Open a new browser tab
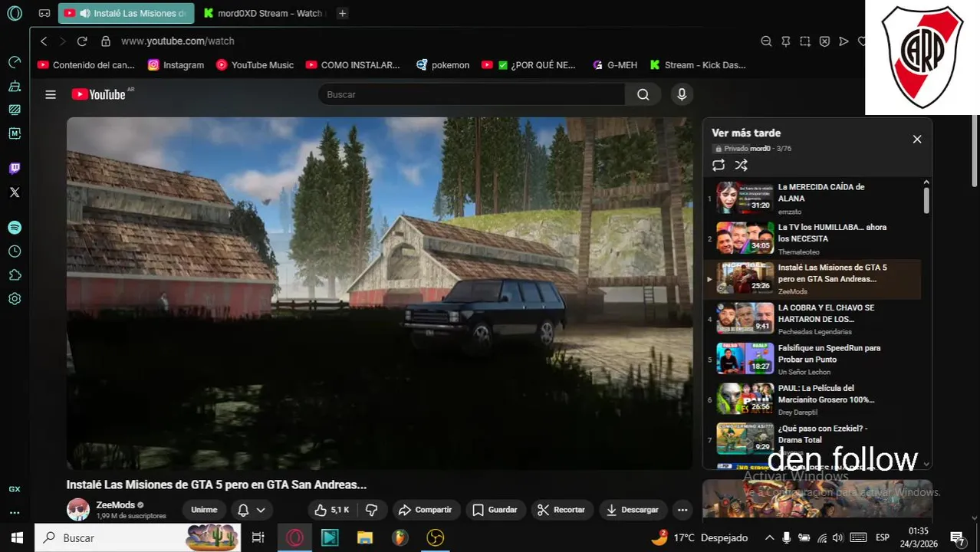Viewport: 980px width, 552px height. tap(342, 13)
